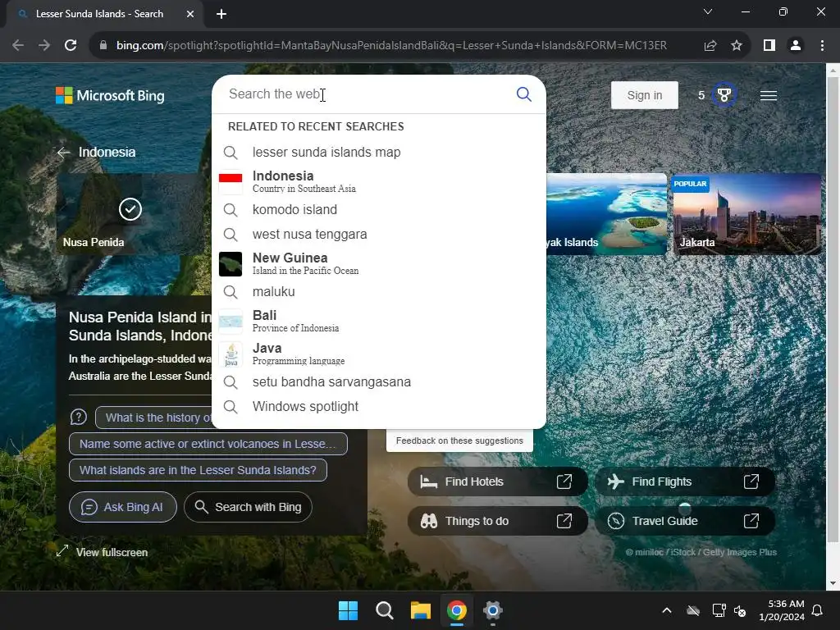Viewport: 840px width, 630px height.
Task: Open the Chrome profile icon
Action: [796, 46]
